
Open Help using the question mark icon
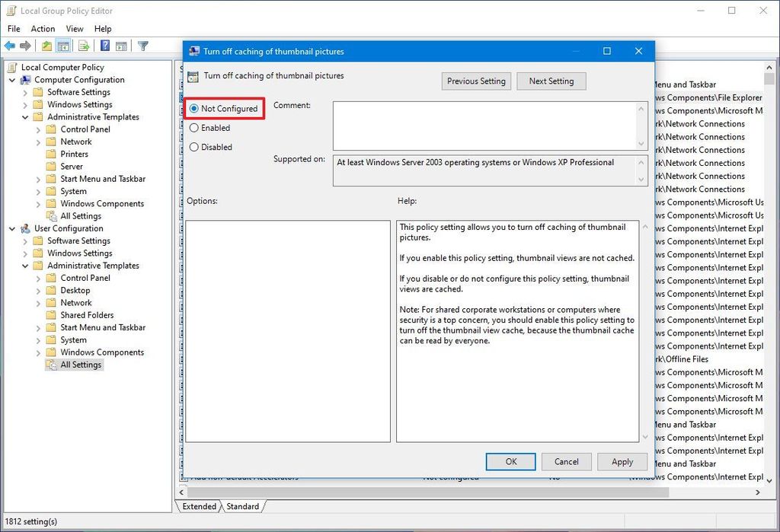[104, 46]
